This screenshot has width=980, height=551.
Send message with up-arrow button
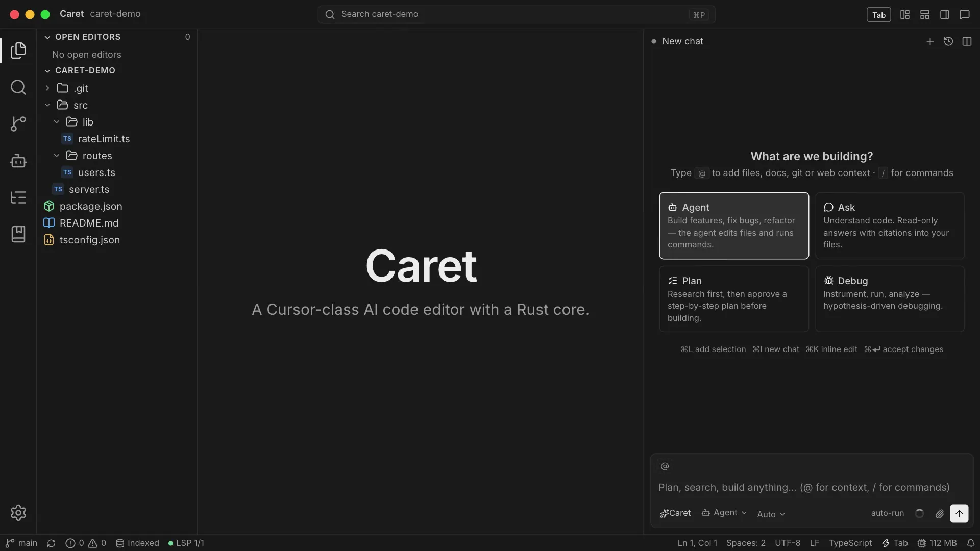pyautogui.click(x=959, y=513)
